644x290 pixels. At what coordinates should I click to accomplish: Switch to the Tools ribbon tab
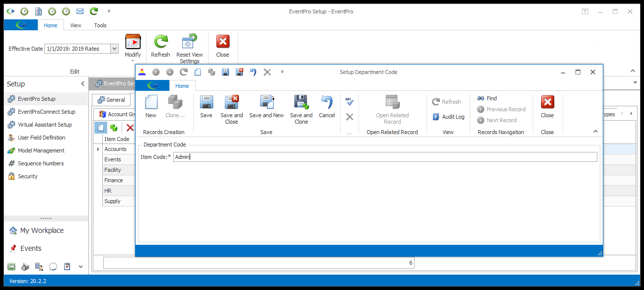100,25
